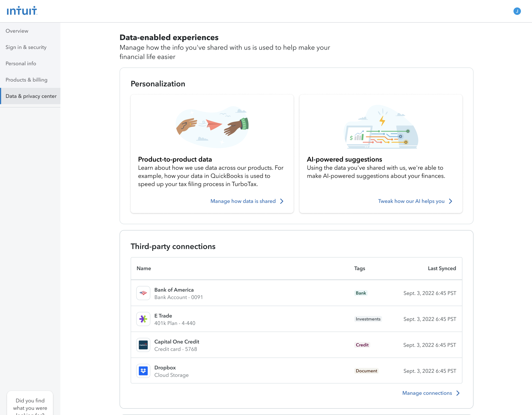Click the Personalization section title
This screenshot has height=415, width=532.
158,84
